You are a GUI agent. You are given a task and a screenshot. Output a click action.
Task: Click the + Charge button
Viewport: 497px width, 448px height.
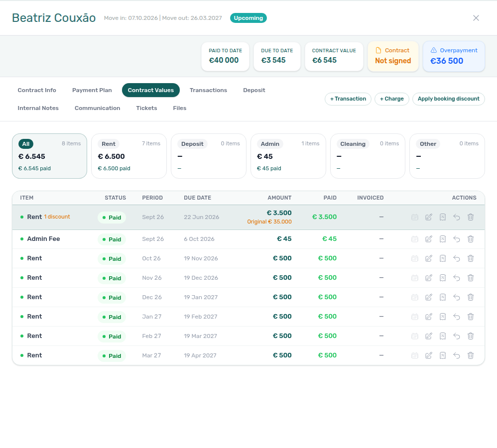(392, 99)
